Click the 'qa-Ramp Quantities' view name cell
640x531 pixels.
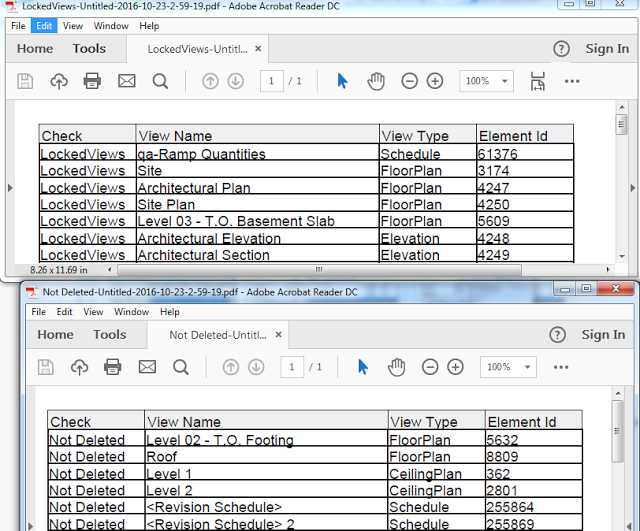pos(258,154)
